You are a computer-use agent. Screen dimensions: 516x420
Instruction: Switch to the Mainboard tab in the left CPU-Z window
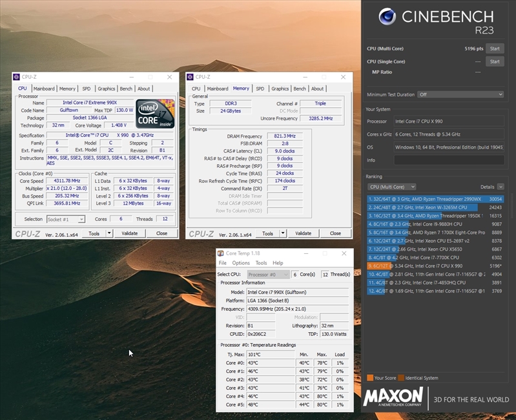pos(44,89)
